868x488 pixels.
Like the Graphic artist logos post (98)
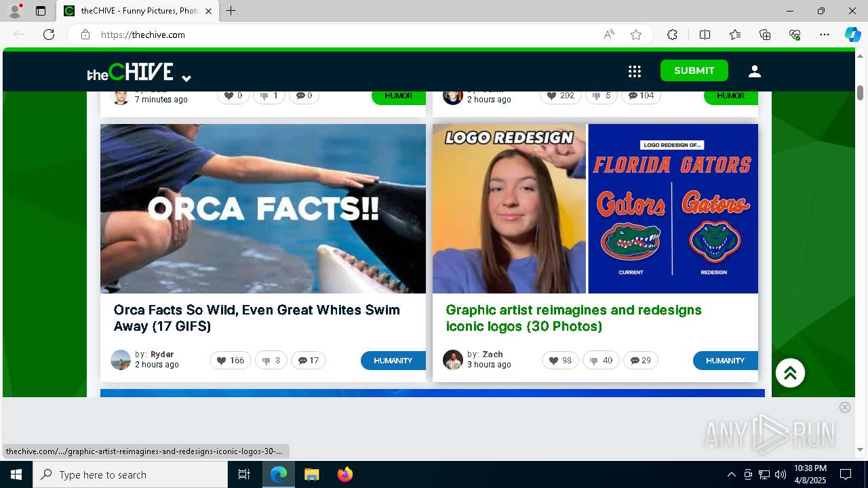tap(560, 361)
